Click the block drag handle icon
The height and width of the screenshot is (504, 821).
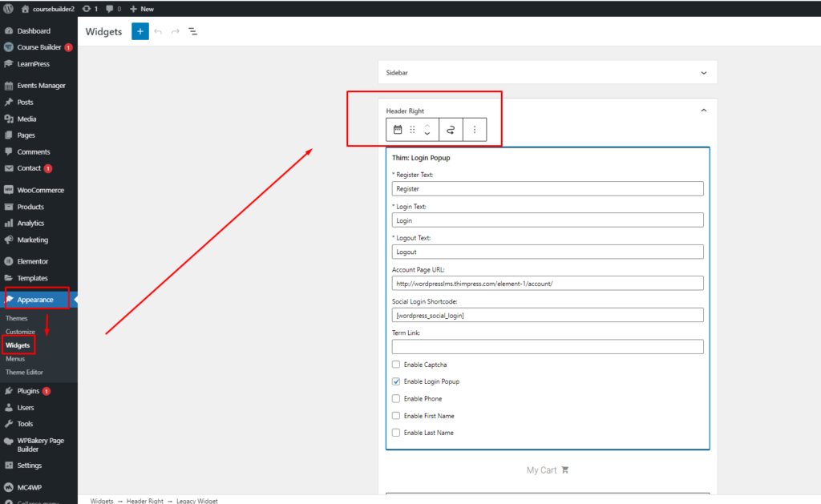[x=413, y=129]
